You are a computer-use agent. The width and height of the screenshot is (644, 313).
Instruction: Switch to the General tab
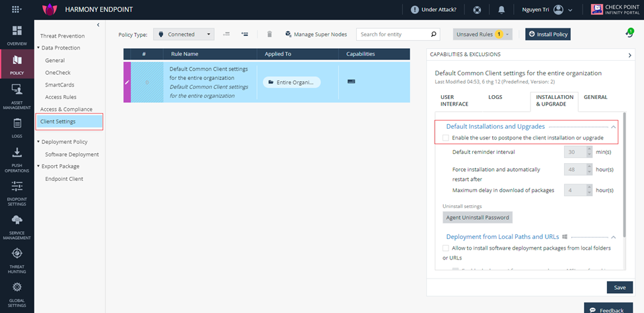tap(595, 97)
